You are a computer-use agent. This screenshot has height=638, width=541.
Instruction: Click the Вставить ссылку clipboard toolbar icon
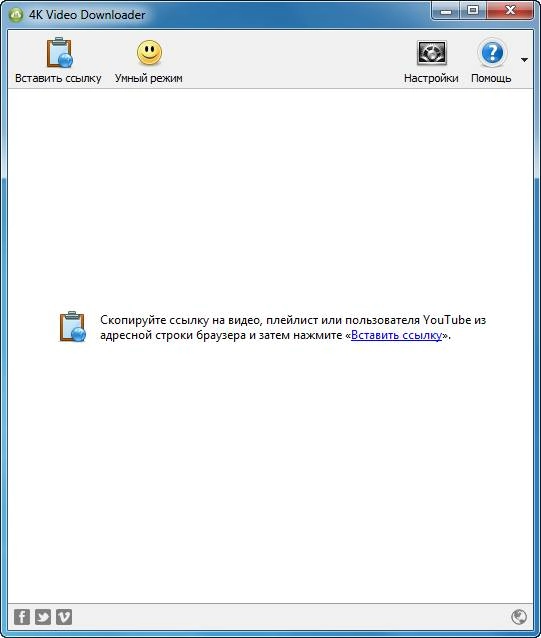[59, 52]
